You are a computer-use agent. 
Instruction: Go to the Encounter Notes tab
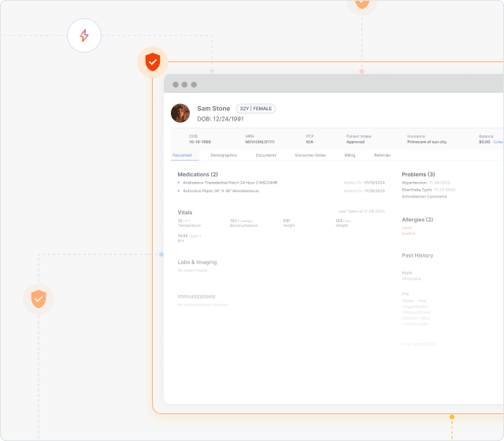310,155
